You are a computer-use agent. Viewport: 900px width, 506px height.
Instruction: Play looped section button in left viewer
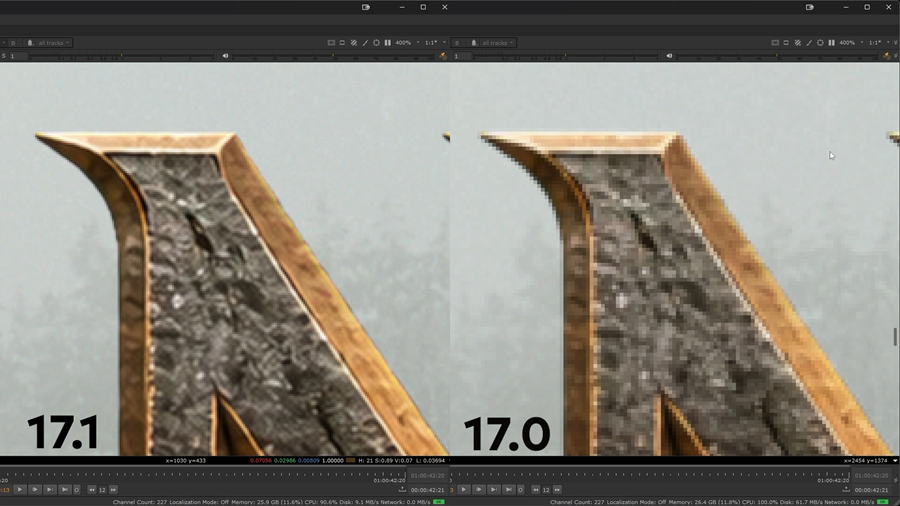[x=34, y=489]
